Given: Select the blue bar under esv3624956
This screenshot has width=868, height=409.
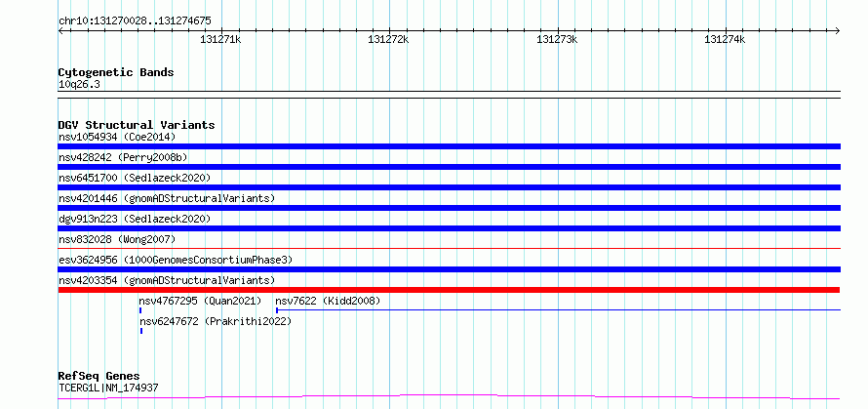Looking at the screenshot, I should coord(449,269).
